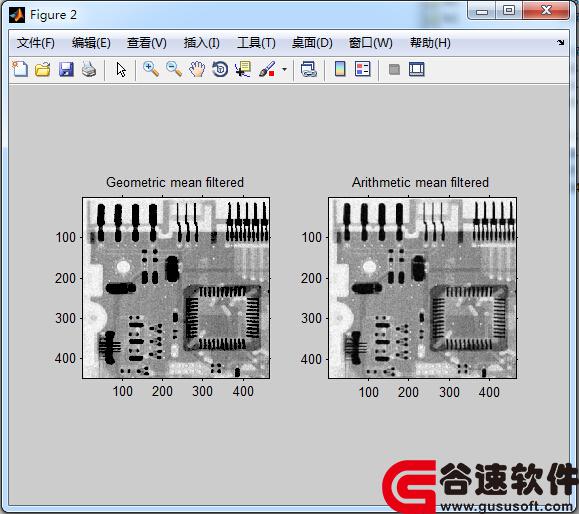The height and width of the screenshot is (514, 579).
Task: Open a file using the folder icon
Action: point(43,69)
